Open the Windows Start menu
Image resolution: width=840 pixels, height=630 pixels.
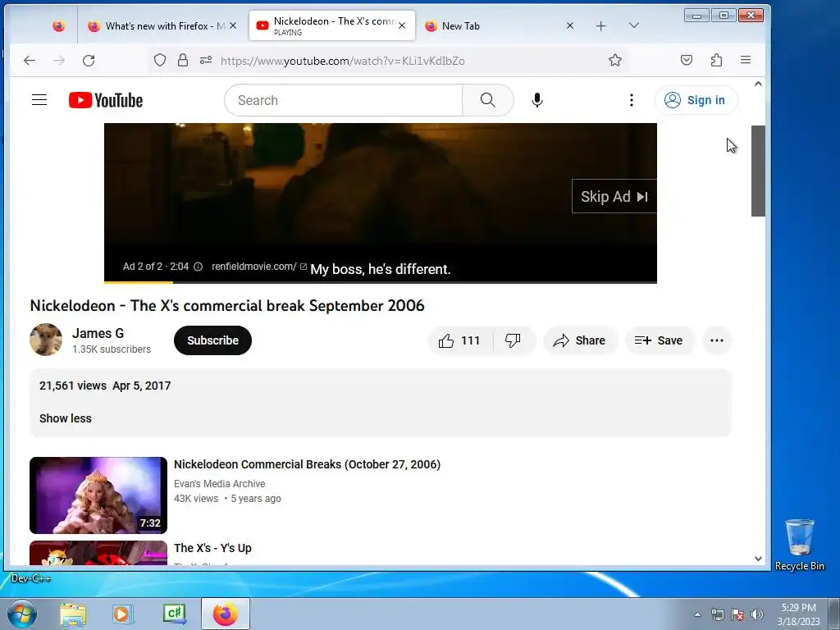[x=21, y=614]
